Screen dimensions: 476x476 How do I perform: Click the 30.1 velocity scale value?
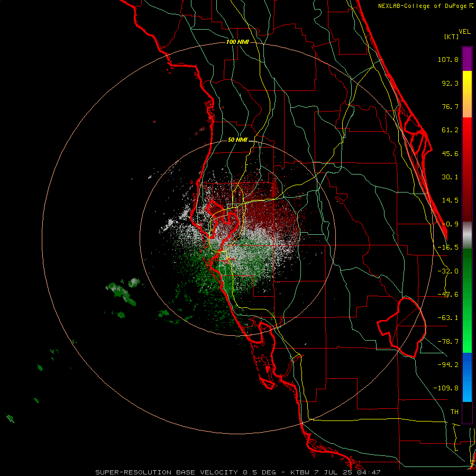(x=450, y=177)
